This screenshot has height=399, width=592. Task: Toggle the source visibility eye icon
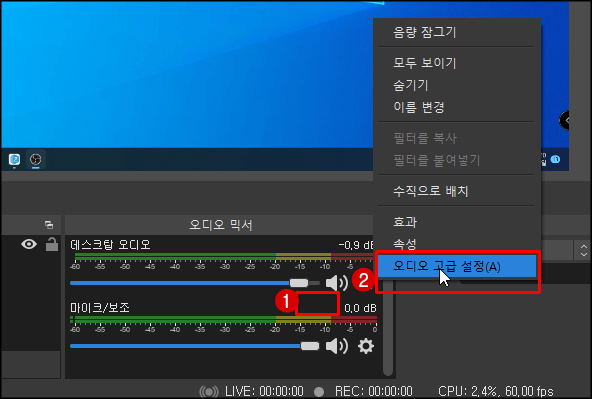click(29, 244)
